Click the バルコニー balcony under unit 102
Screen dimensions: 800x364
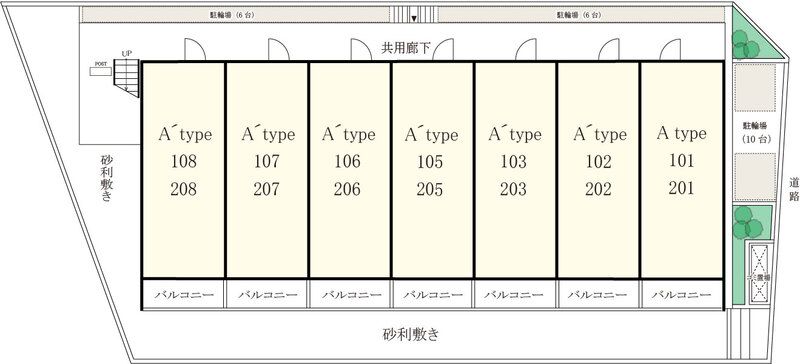coord(598,295)
